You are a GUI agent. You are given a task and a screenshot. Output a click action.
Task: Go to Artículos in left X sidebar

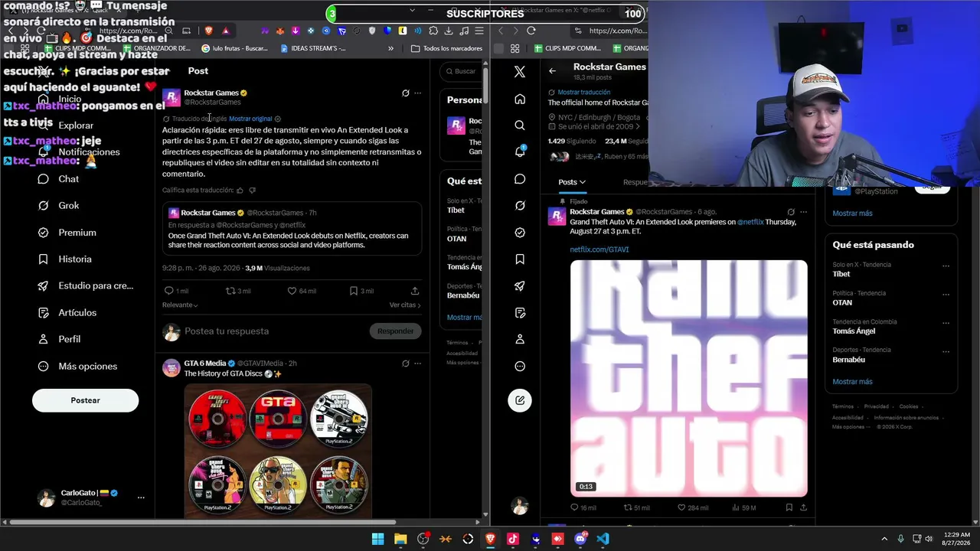pos(67,313)
